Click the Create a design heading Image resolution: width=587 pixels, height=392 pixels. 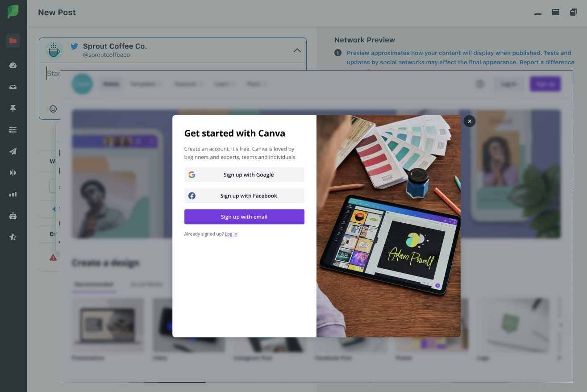[106, 263]
